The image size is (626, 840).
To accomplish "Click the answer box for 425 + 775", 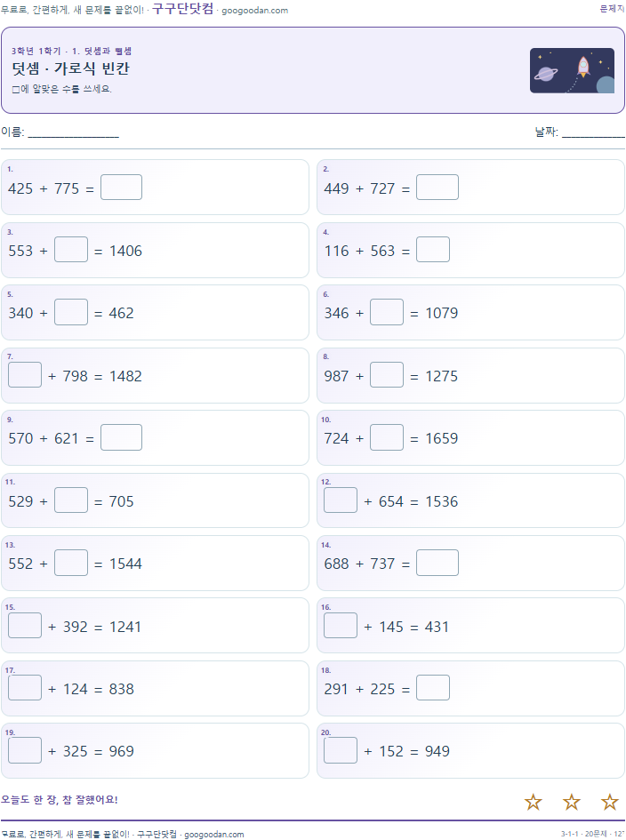I will tap(121, 187).
